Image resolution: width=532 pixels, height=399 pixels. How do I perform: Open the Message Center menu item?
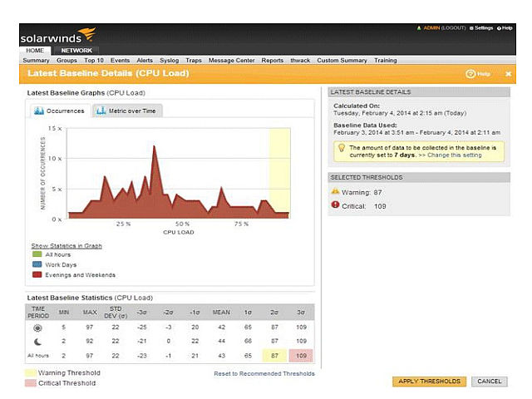click(231, 60)
